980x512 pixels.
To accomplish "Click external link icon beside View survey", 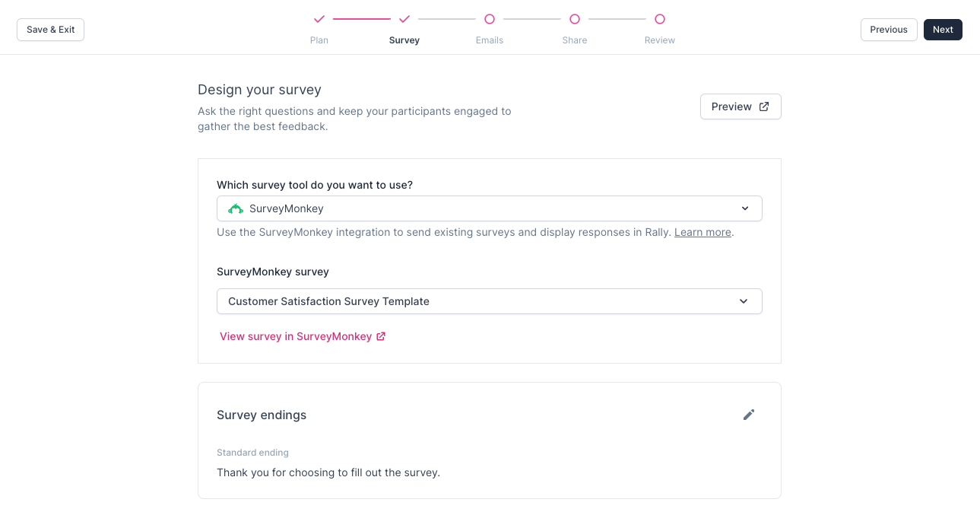I will point(382,336).
